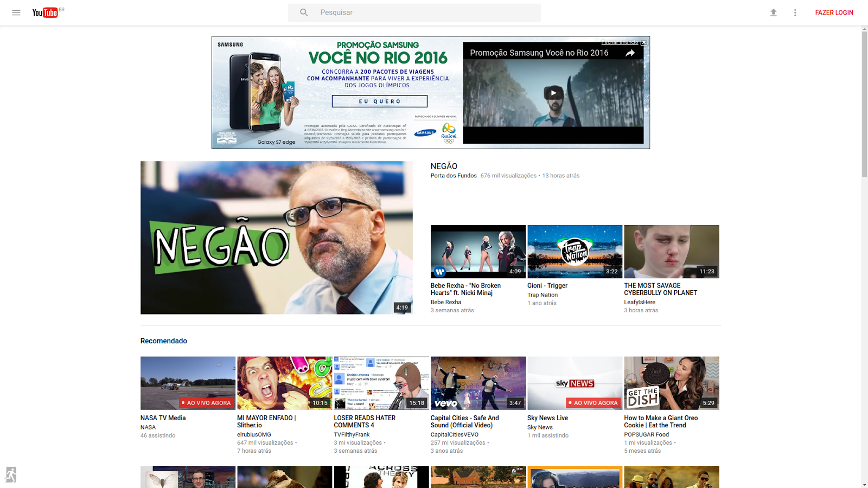
Task: Open Giant Oreo Cookie video thumbnail
Action: tap(672, 383)
